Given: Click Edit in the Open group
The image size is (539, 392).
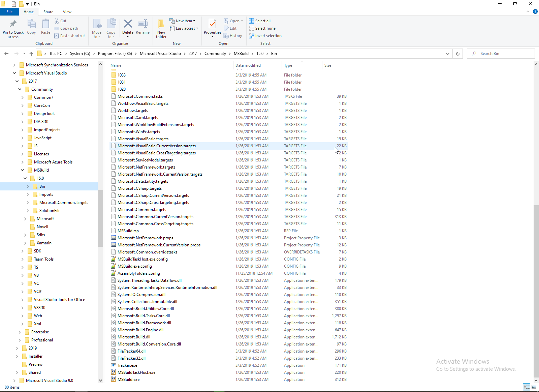Looking at the screenshot, I should pos(230,28).
